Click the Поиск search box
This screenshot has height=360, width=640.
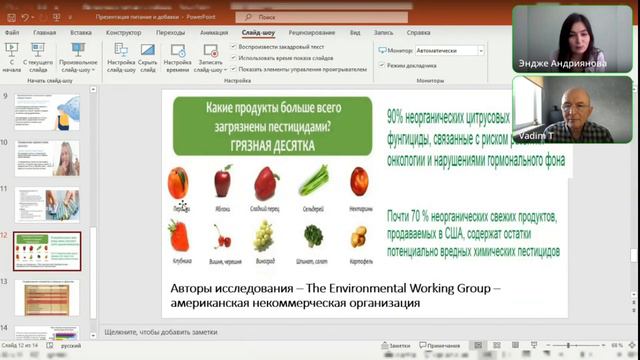322,17
